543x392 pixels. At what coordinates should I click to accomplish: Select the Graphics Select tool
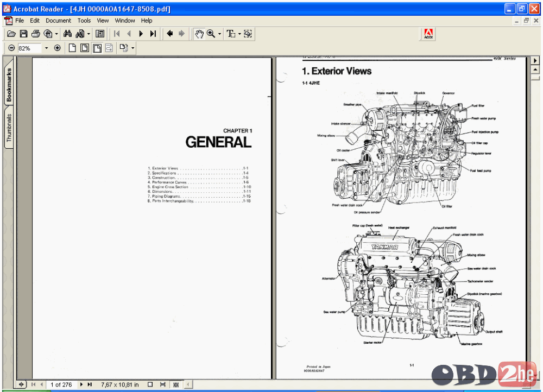(x=248, y=34)
